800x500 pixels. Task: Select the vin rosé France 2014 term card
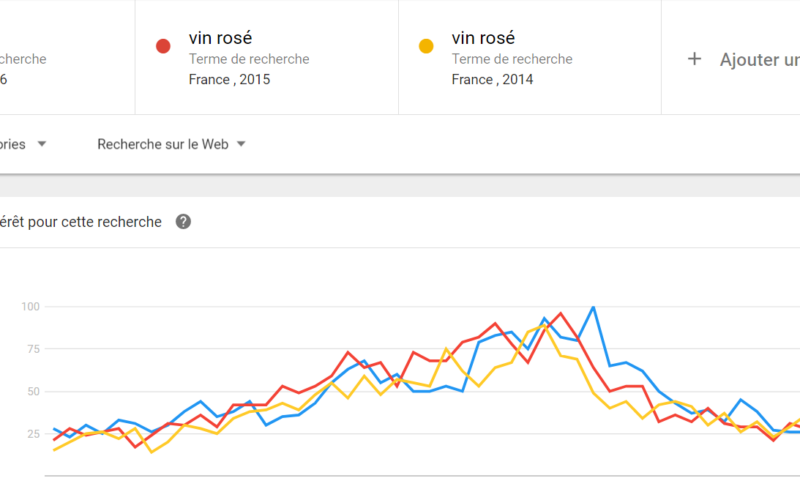click(530, 57)
